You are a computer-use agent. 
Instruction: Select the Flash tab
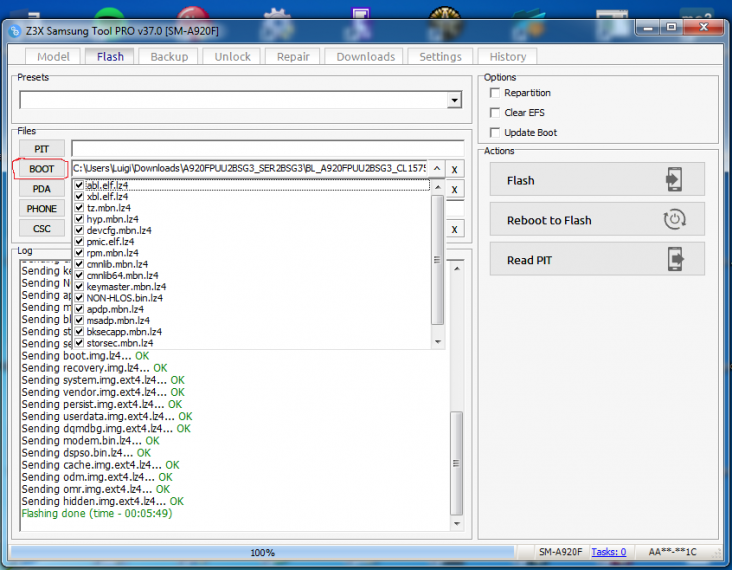110,57
